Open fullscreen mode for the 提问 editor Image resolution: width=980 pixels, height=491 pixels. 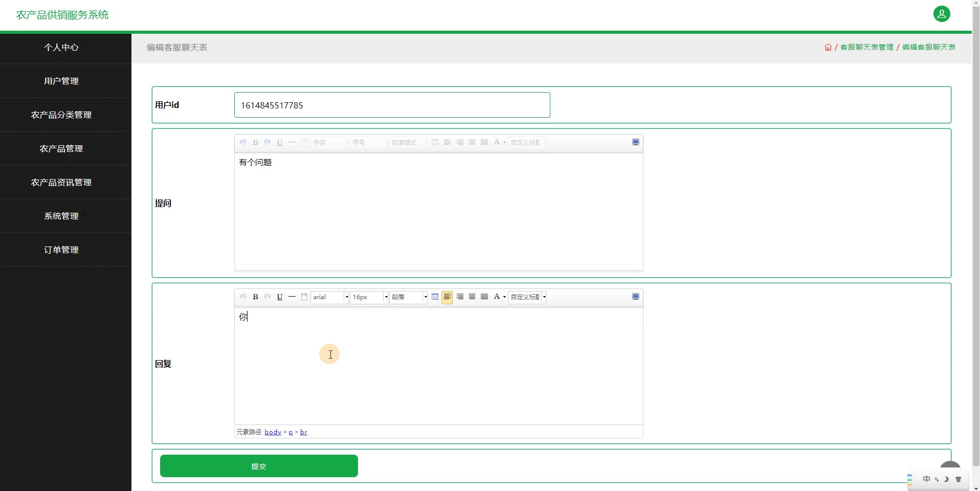[x=636, y=142]
